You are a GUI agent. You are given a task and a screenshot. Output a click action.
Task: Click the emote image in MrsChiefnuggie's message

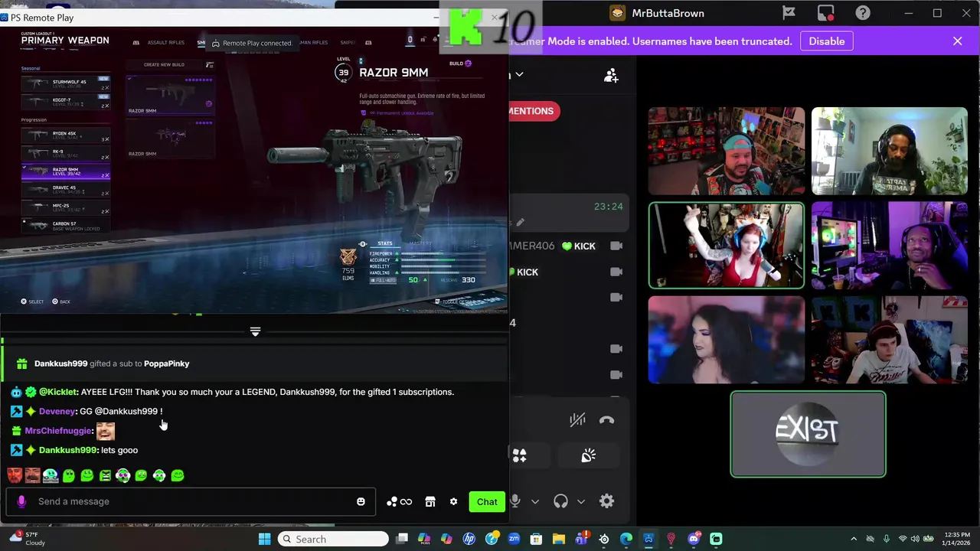tap(106, 431)
